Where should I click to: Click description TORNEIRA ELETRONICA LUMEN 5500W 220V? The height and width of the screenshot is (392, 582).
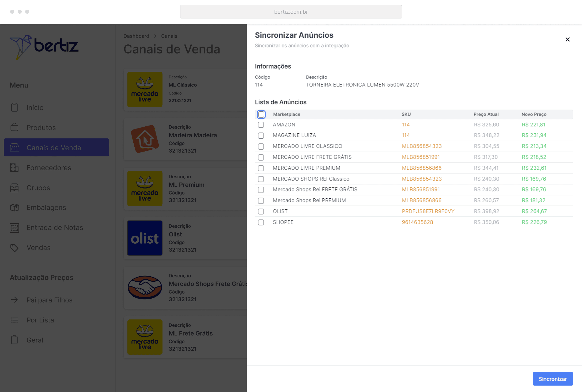click(362, 85)
